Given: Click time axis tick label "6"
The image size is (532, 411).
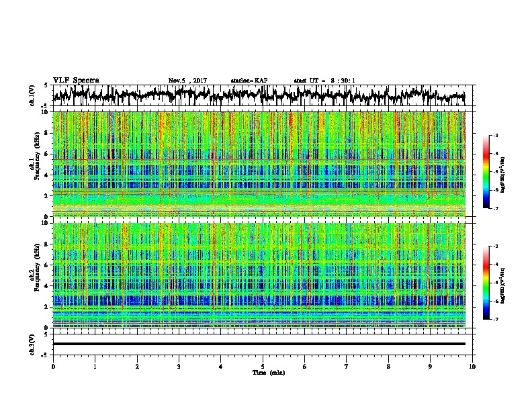Looking at the screenshot, I should pos(304,367).
